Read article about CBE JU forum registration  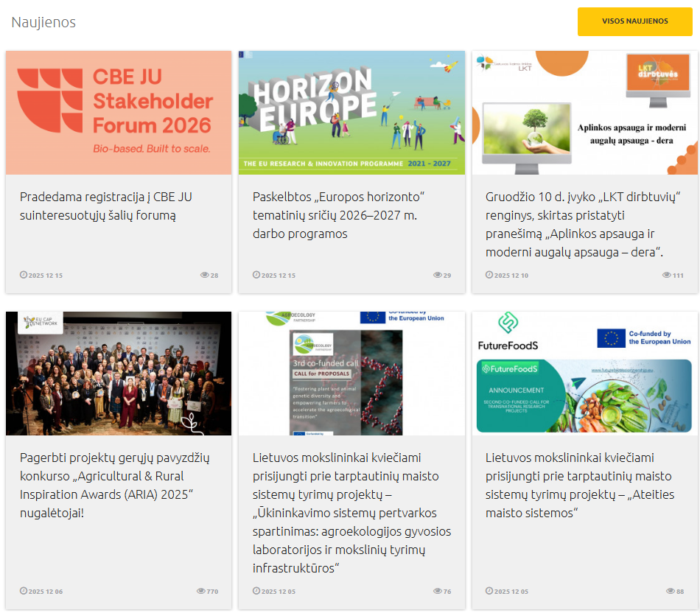point(106,206)
